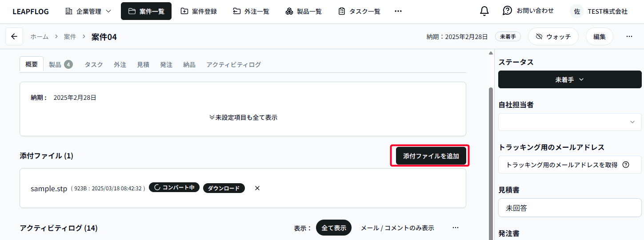Viewport: 644px width, 240px height.
Task: Click the 添付ファイルを追加 button
Action: point(431,156)
